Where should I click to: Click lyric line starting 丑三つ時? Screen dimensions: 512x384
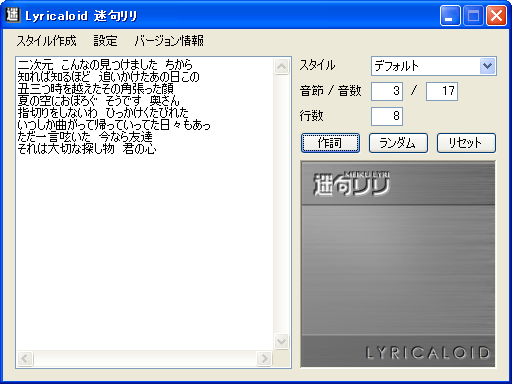coord(95,89)
